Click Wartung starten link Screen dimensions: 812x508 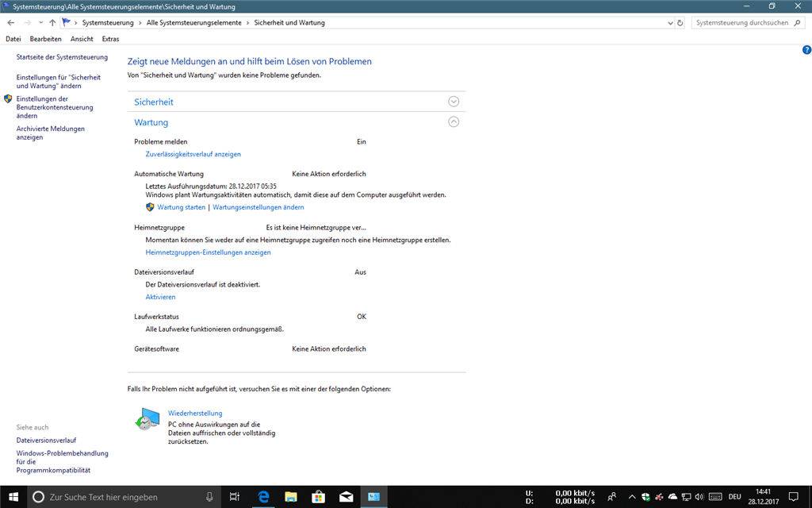(182, 207)
